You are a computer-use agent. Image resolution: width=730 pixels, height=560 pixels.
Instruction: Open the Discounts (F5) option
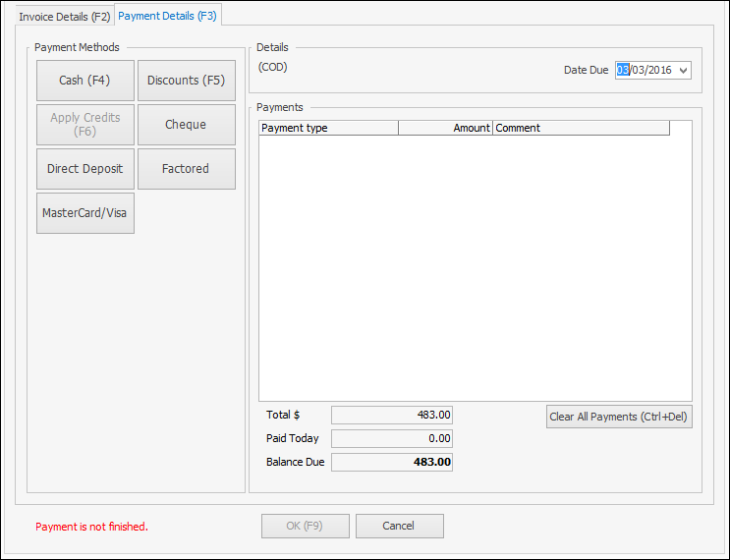[x=187, y=80]
